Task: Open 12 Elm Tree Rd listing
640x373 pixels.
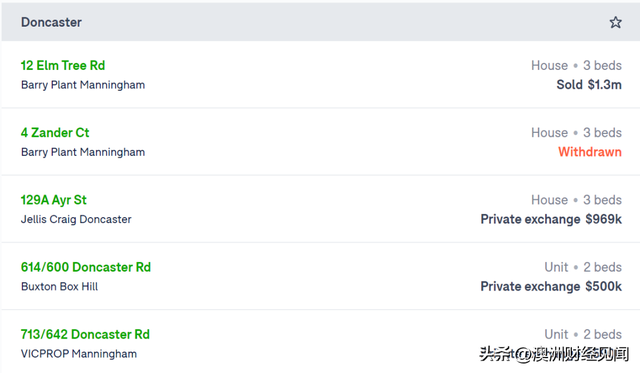Action: 63,65
